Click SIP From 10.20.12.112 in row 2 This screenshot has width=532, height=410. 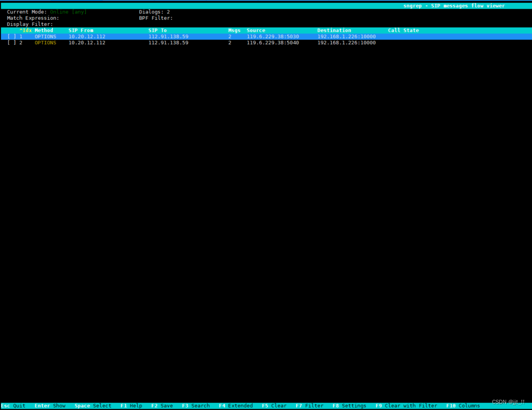click(x=87, y=42)
